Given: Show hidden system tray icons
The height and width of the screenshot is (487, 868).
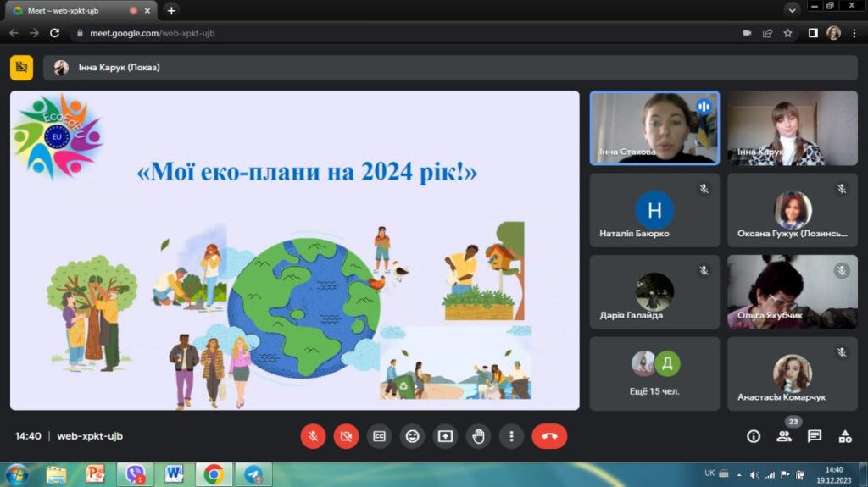Looking at the screenshot, I should [738, 474].
